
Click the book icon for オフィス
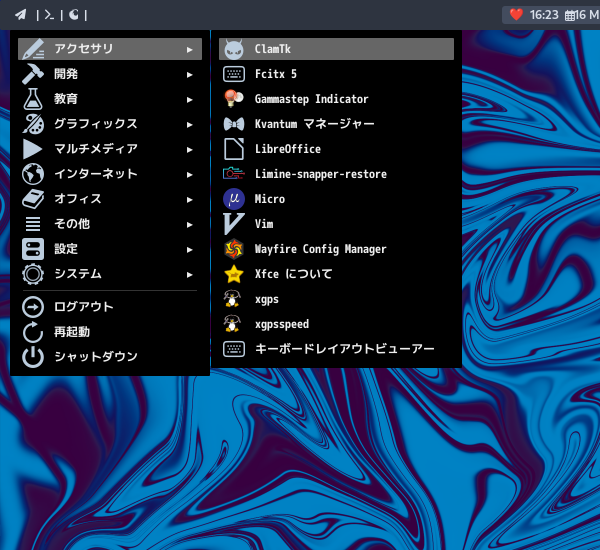(33, 199)
